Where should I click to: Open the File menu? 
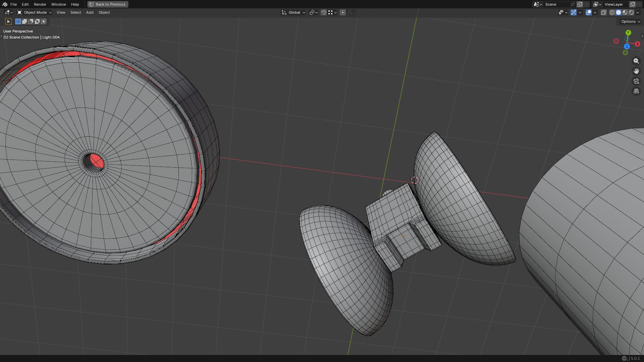tap(13, 4)
